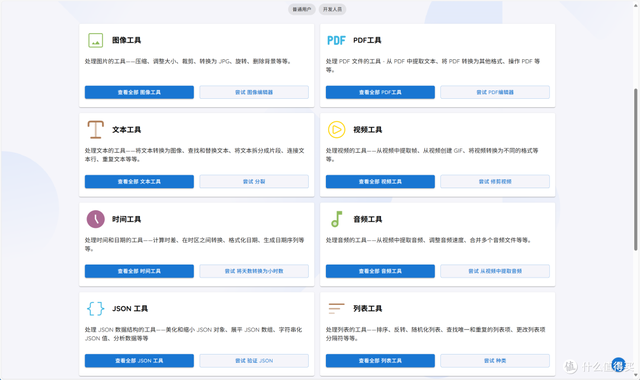Open 查看全部 时间工具
This screenshot has height=380, width=640.
pos(139,271)
